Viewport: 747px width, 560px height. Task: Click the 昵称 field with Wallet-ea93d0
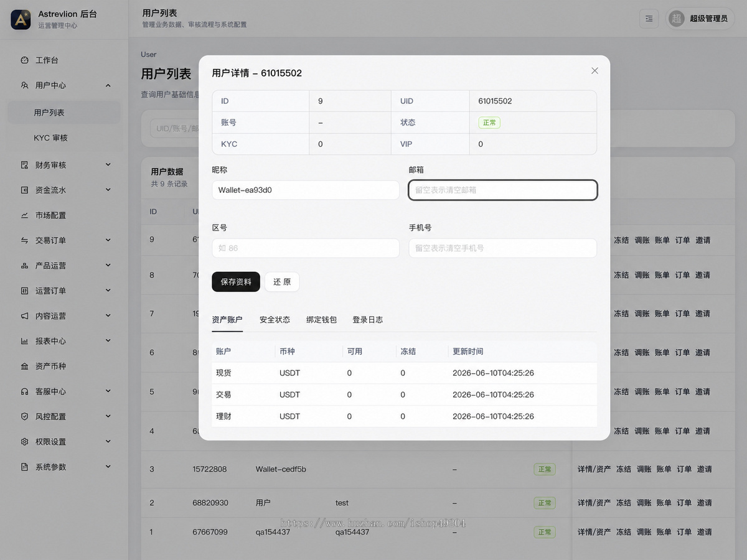coord(306,190)
